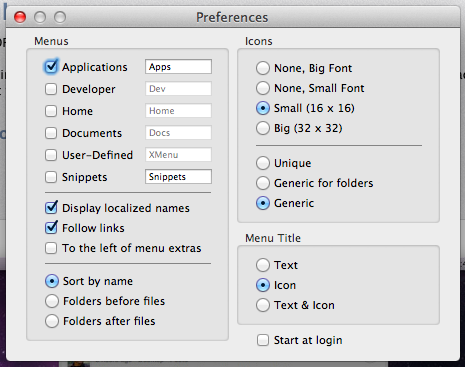The width and height of the screenshot is (465, 367).
Task: Click the Home title text field
Action: click(178, 111)
